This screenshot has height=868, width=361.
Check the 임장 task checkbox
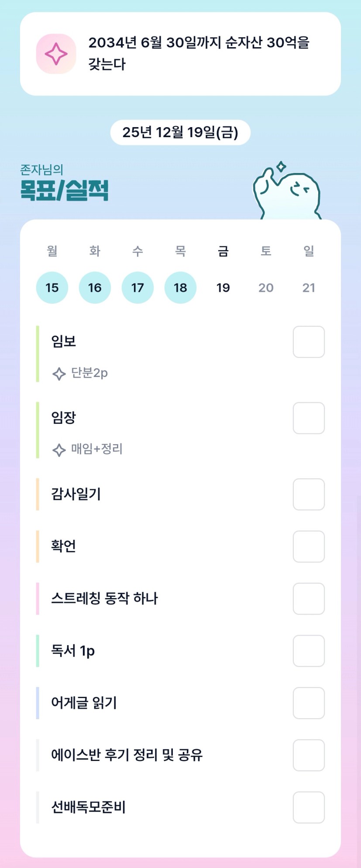click(309, 418)
